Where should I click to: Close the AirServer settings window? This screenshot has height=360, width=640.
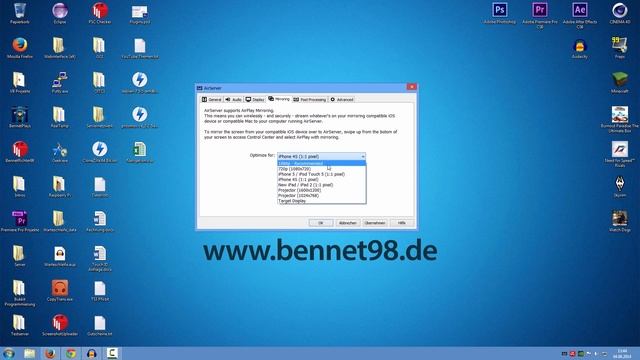pyautogui.click(x=411, y=87)
